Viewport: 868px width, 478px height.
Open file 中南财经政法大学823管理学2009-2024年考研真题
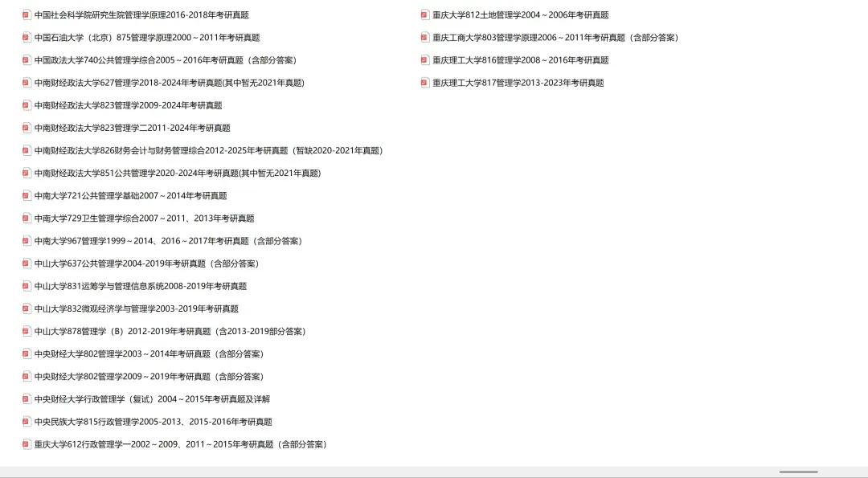(129, 105)
